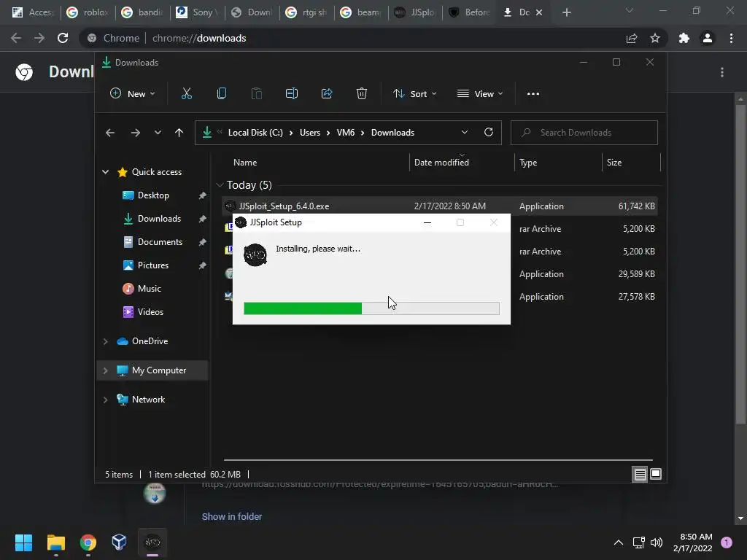Click share page icon in Chrome address bar
The width and height of the screenshot is (747, 560).
click(x=632, y=38)
